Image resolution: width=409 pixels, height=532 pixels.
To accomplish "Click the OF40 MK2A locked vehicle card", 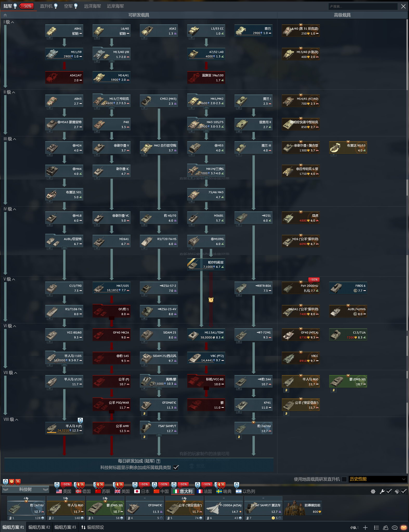I will [x=112, y=335].
